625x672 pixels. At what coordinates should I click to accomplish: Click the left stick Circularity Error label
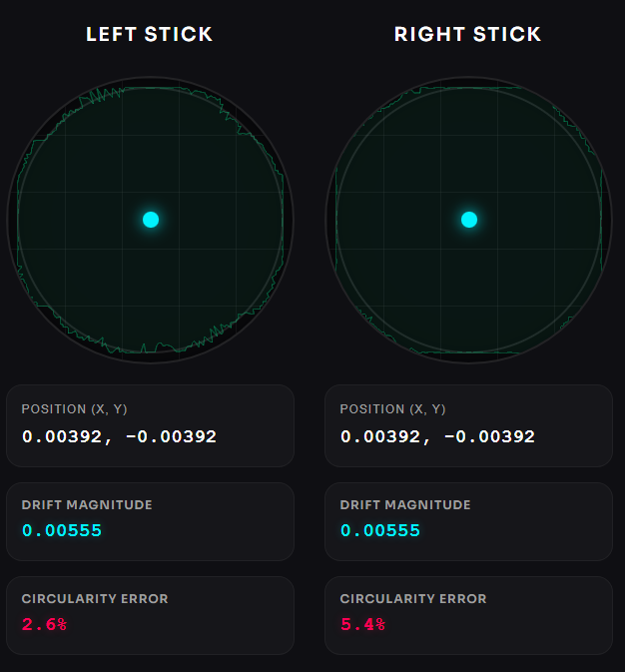point(95,599)
